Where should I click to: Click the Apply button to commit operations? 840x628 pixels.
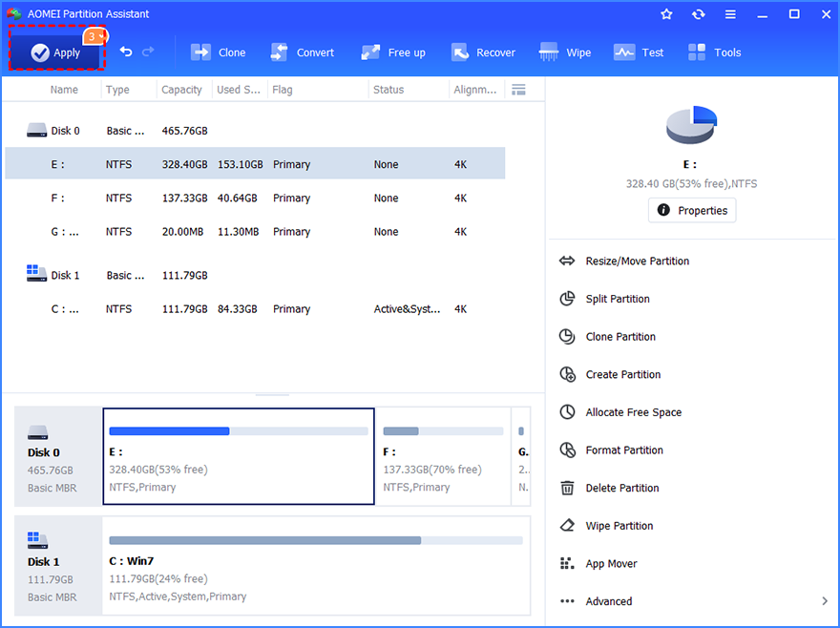pos(55,53)
